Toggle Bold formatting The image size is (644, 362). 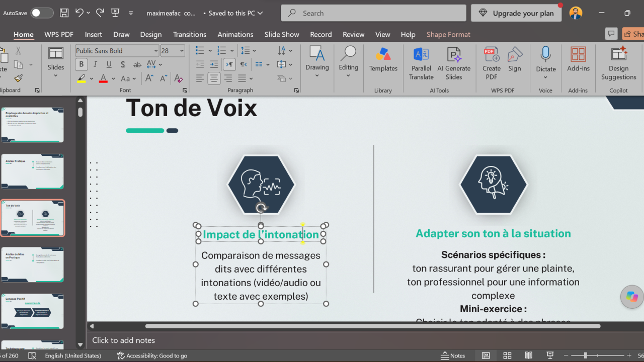81,64
